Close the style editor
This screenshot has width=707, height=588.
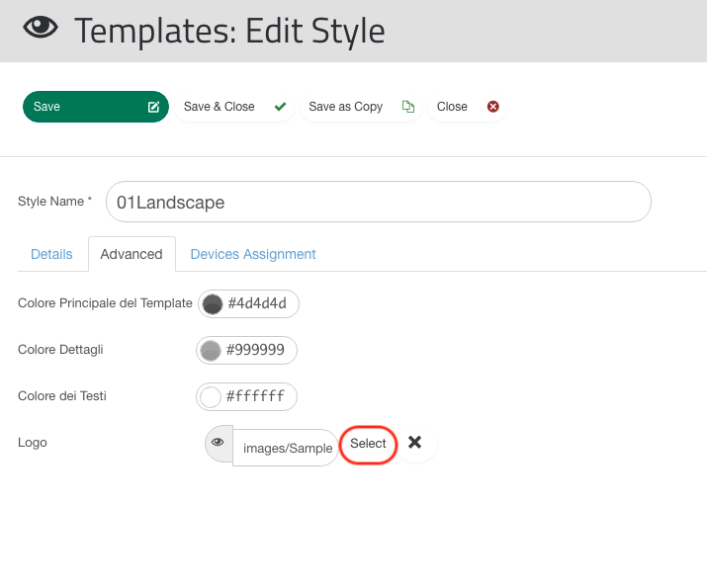467,107
